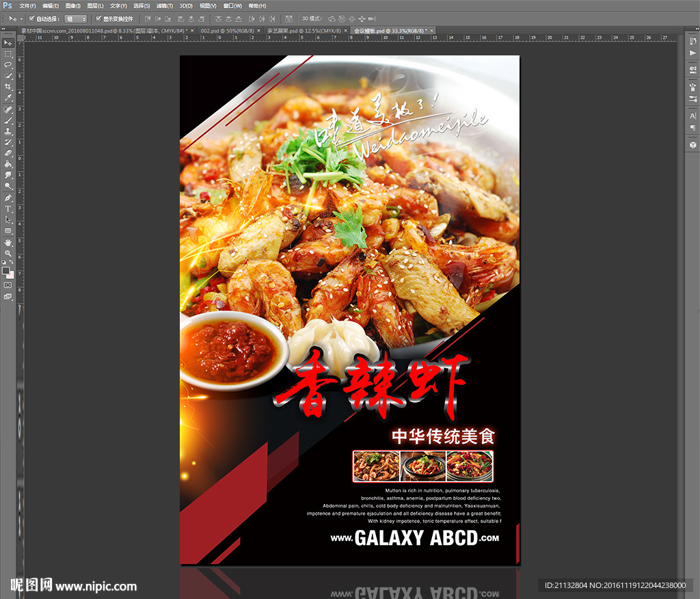Toggle the 自动选择 auto-select checkbox
The image size is (700, 599).
coord(31,18)
